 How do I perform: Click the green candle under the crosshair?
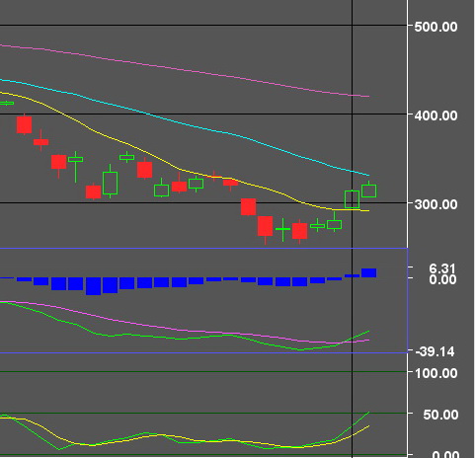pos(352,199)
